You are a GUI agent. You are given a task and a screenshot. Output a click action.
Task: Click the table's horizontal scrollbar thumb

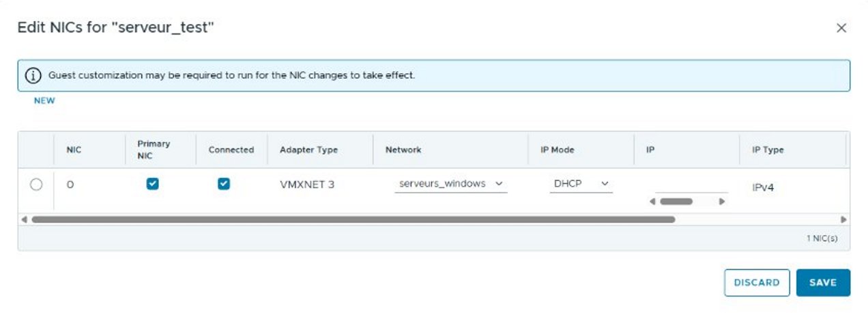coord(353,220)
